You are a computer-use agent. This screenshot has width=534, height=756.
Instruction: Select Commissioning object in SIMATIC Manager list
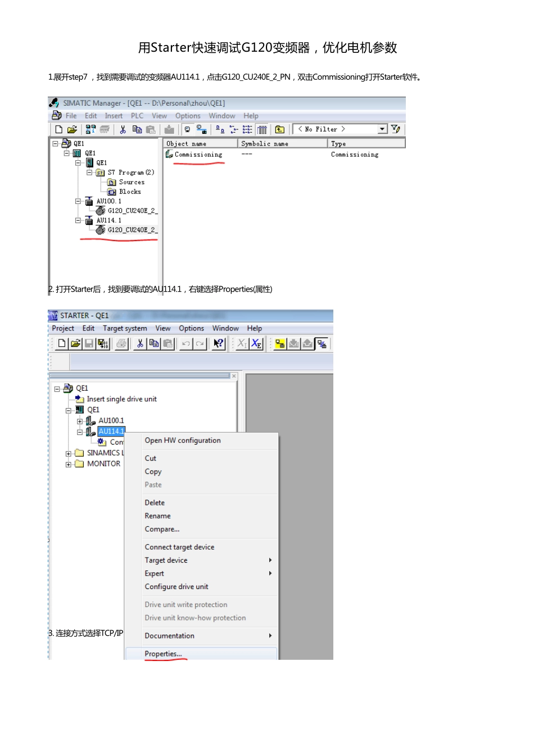point(194,155)
